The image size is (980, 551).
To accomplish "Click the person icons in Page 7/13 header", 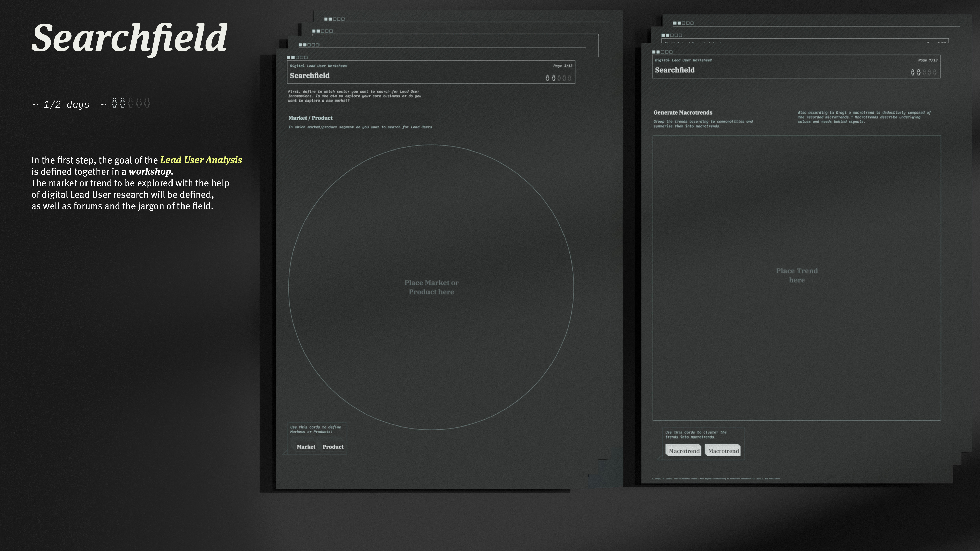I will point(923,72).
